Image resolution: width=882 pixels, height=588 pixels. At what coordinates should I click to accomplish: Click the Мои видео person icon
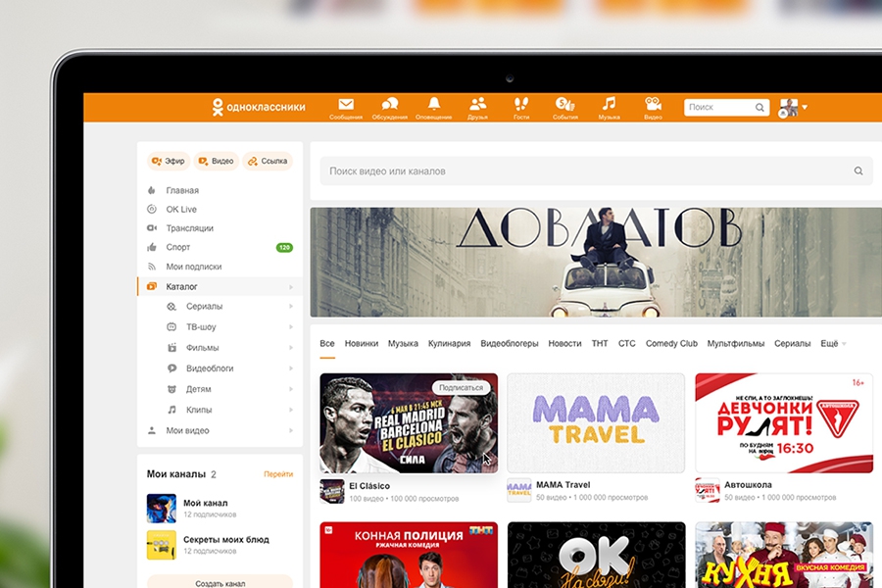(151, 430)
